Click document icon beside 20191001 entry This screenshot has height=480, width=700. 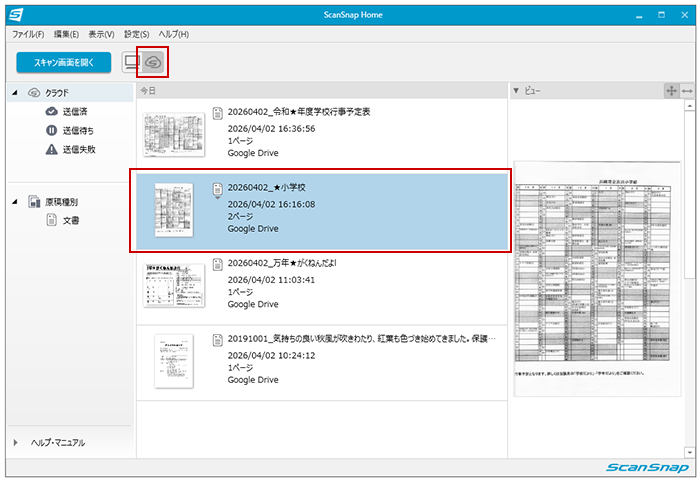tap(217, 340)
